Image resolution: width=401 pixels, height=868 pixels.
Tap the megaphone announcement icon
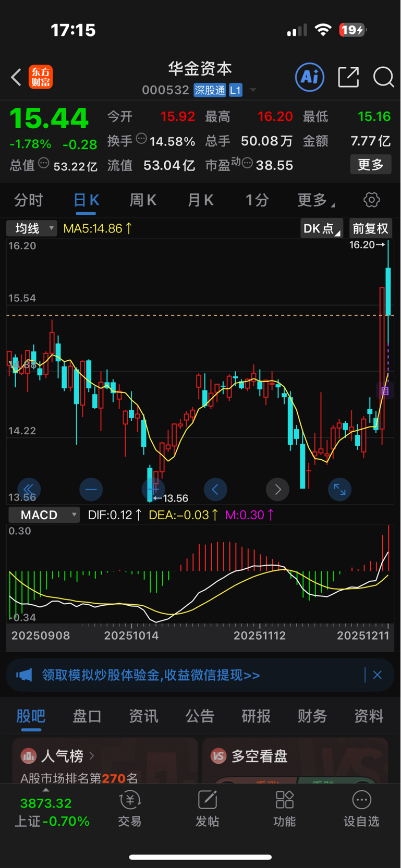click(24, 675)
